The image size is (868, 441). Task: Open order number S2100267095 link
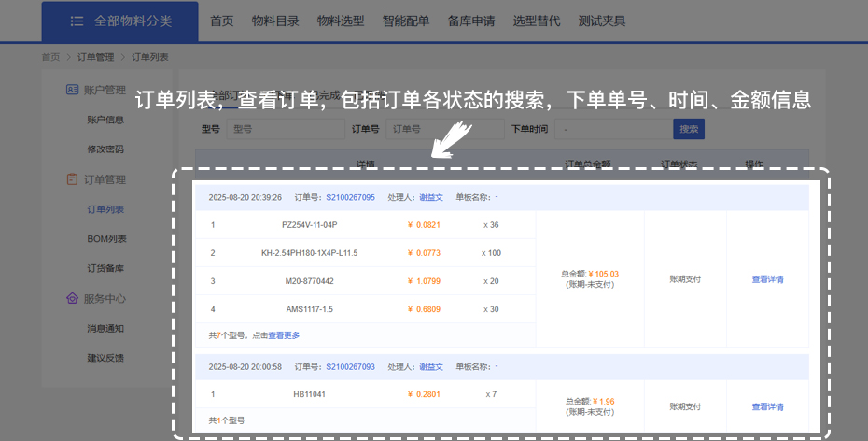350,198
